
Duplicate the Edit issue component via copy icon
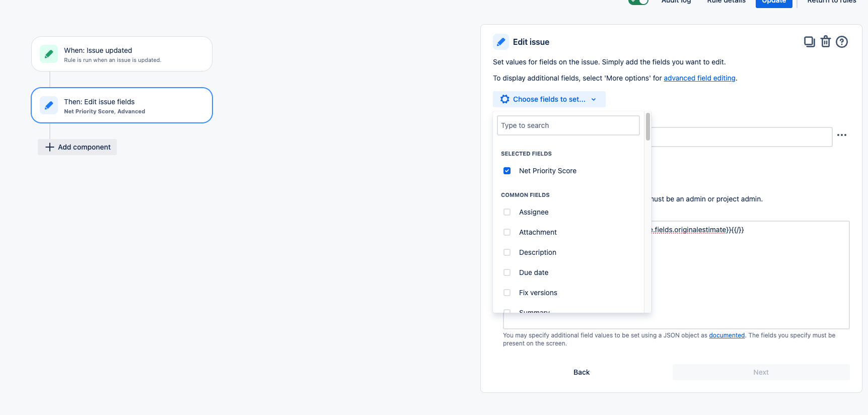pos(809,42)
